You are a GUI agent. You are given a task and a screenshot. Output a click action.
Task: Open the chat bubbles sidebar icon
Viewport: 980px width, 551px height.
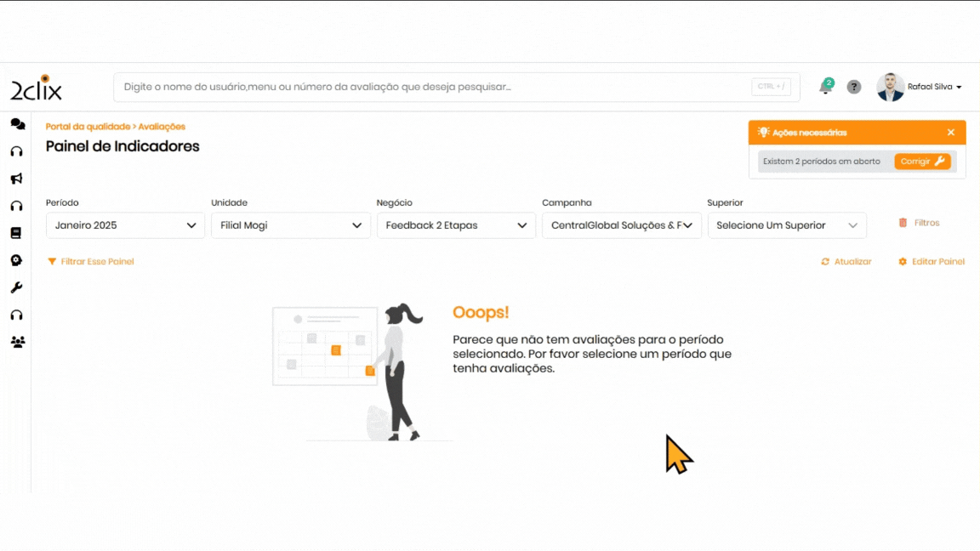coord(17,124)
